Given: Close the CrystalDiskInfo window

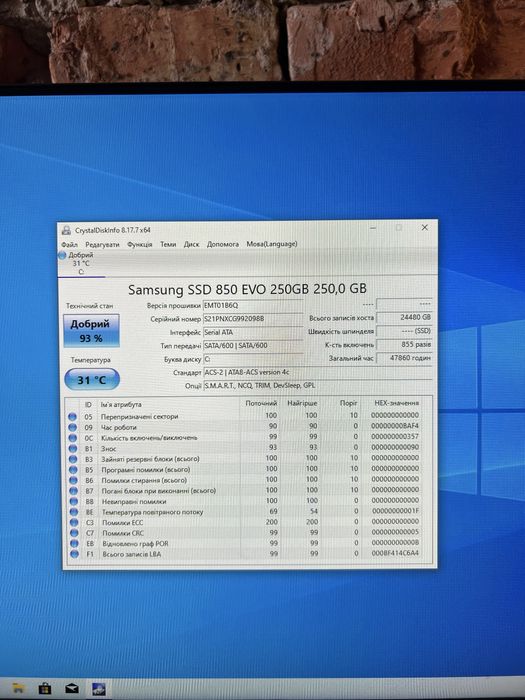Looking at the screenshot, I should pos(425,228).
